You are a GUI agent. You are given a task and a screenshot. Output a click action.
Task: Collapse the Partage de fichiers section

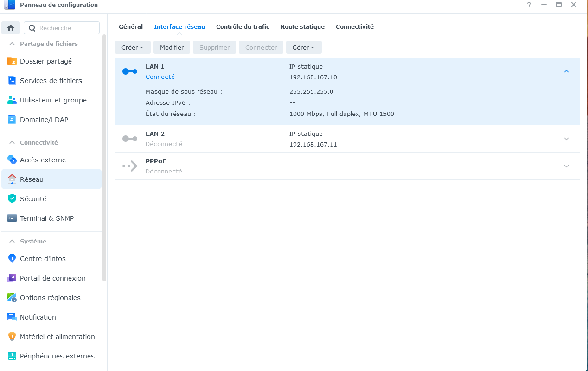(x=12, y=44)
